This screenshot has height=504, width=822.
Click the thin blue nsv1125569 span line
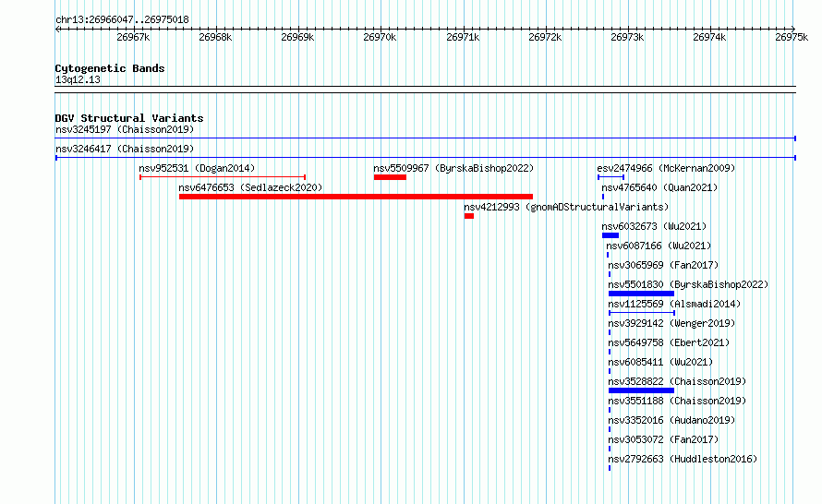click(642, 313)
